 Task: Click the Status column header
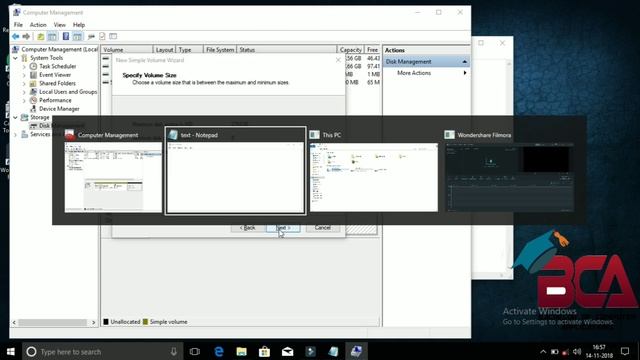(287, 50)
